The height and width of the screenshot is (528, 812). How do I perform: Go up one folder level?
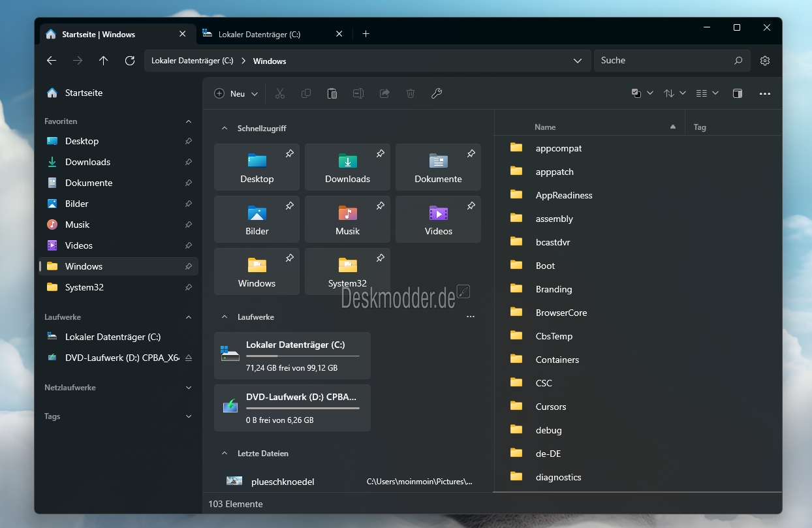103,61
